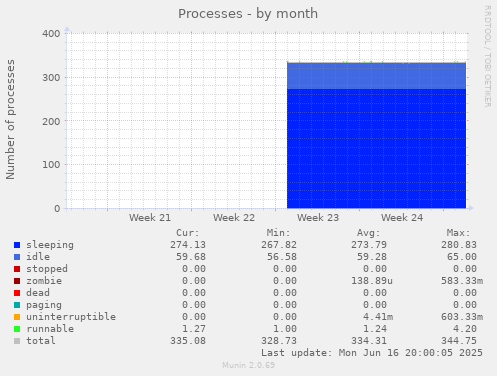This screenshot has height=376, width=497.
Task: Click sleeping average value 273.79
Action: tap(369, 245)
